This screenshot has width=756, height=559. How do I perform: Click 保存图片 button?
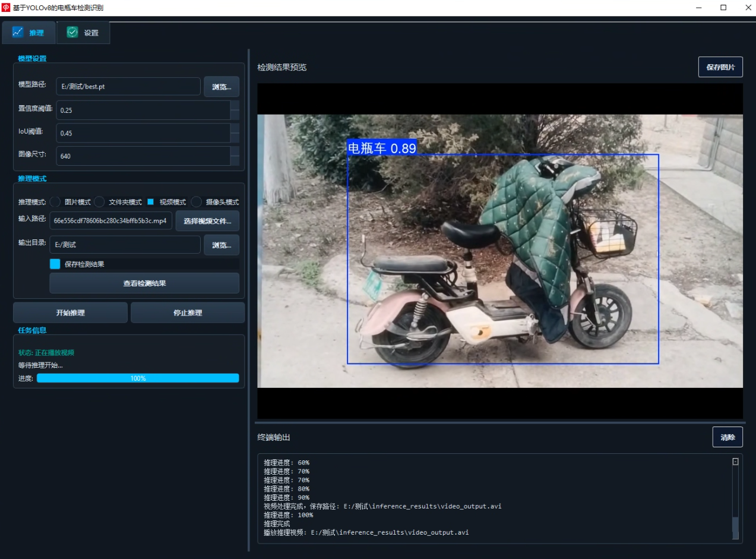pyautogui.click(x=720, y=67)
